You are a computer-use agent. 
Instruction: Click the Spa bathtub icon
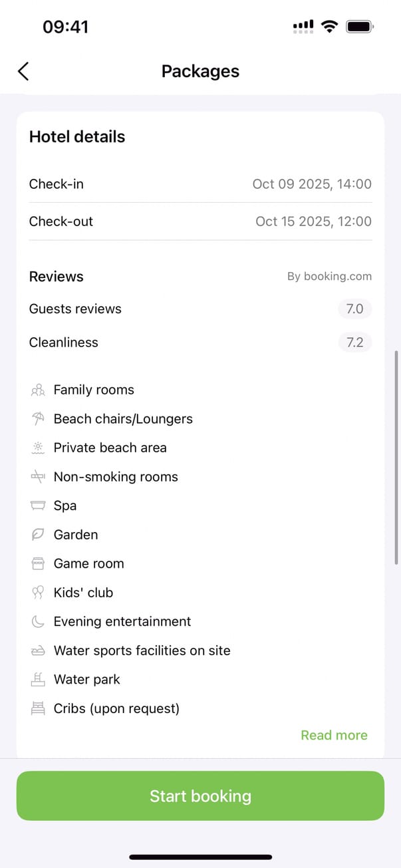pyautogui.click(x=38, y=506)
